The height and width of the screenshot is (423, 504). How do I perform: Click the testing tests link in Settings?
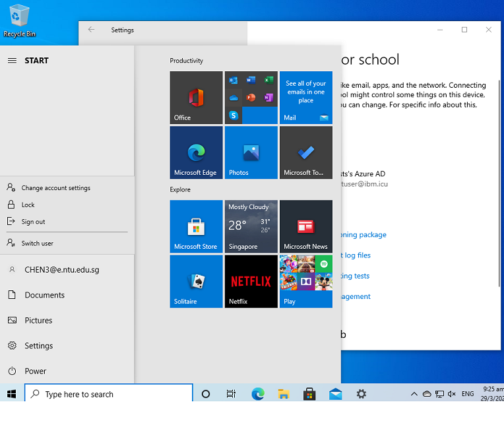[355, 276]
